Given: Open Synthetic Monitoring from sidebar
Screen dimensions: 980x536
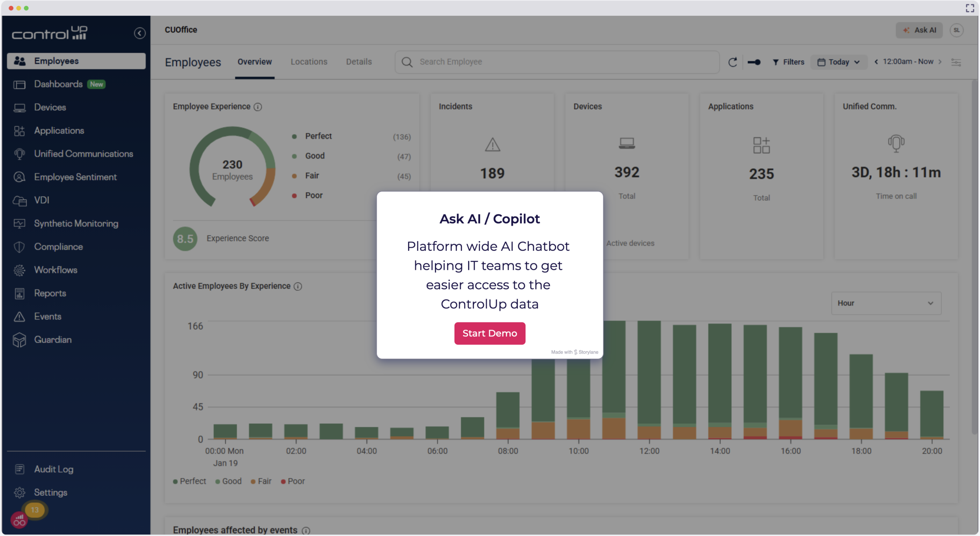Looking at the screenshot, I should tap(76, 223).
